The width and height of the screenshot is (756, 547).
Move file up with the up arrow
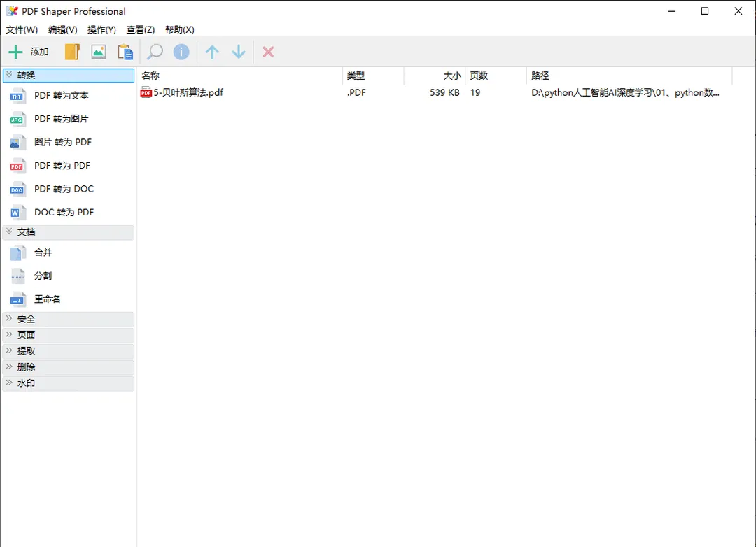(212, 52)
